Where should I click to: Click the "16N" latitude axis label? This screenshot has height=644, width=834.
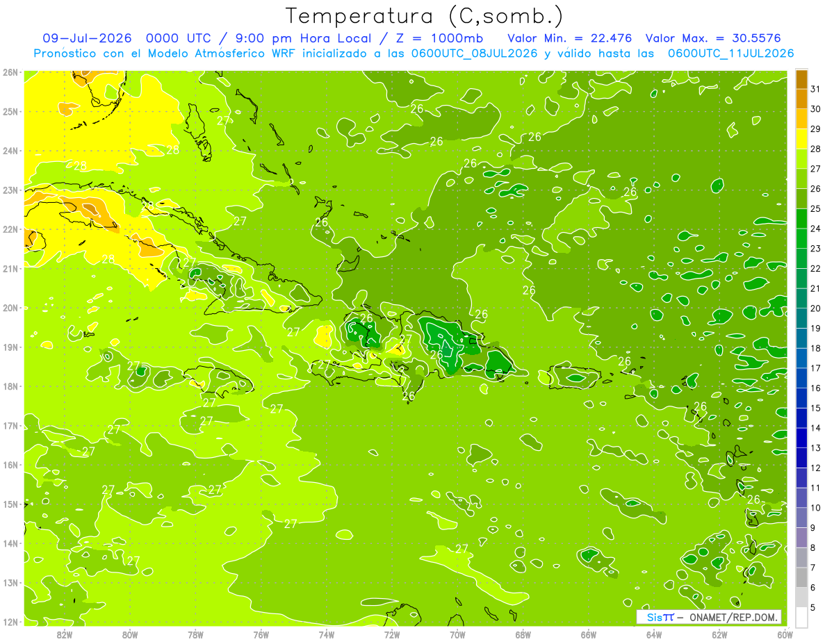10,465
